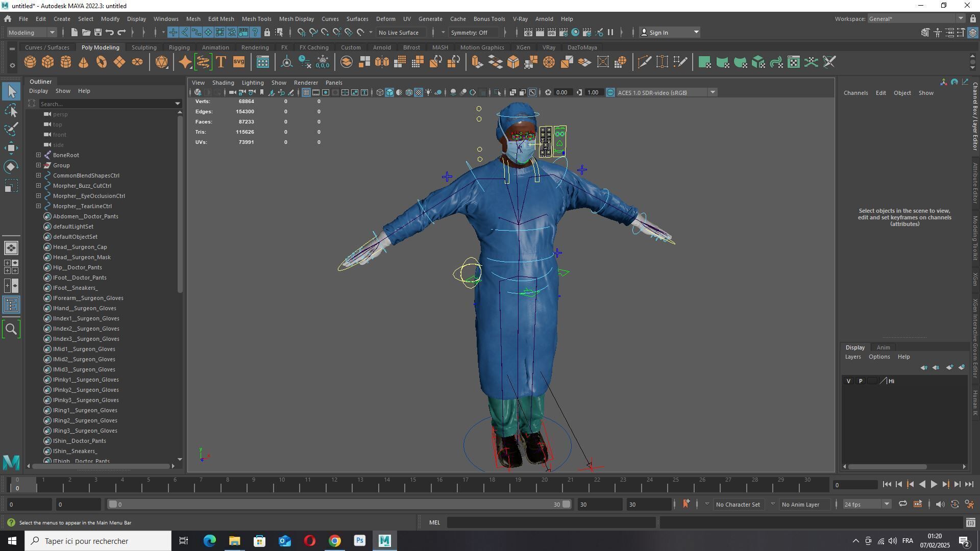Activate the Select tool in toolbox
The height and width of the screenshot is (551, 980).
click(x=11, y=92)
